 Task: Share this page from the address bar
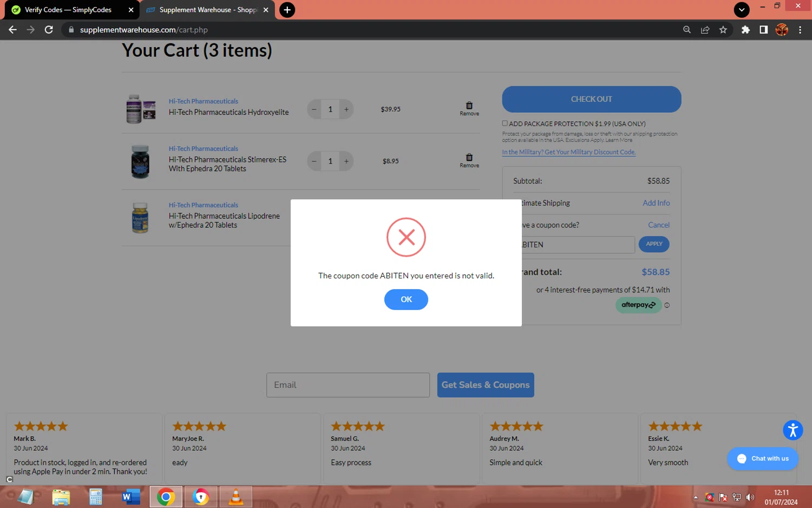pos(705,30)
